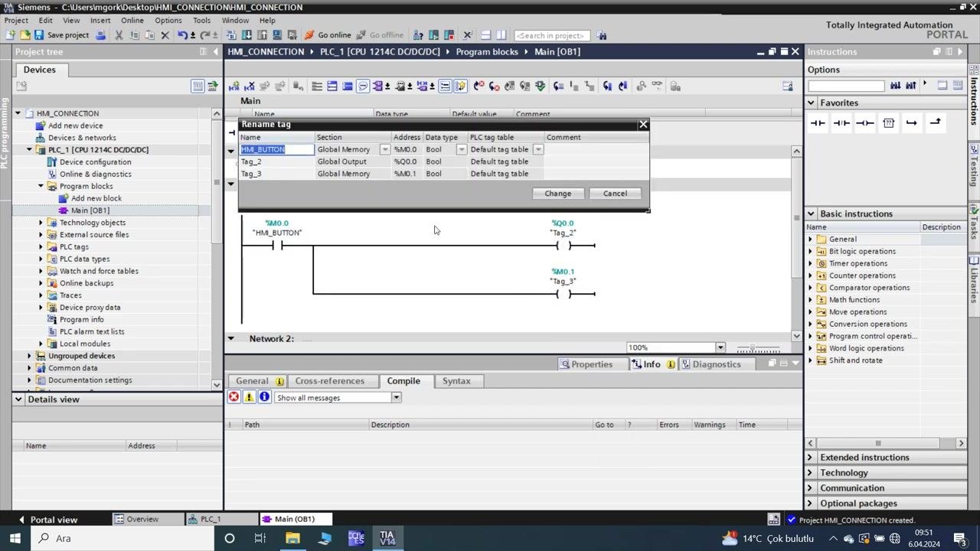Expand Technology objects tree node

click(x=41, y=223)
